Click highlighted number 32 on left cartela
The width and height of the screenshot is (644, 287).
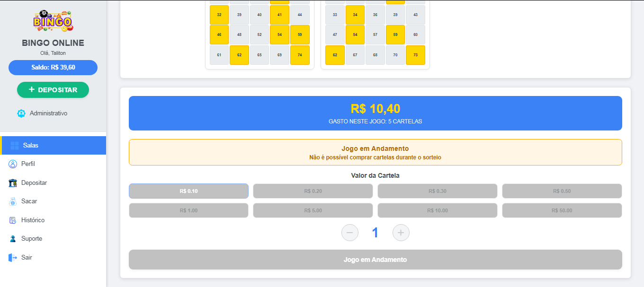point(219,15)
